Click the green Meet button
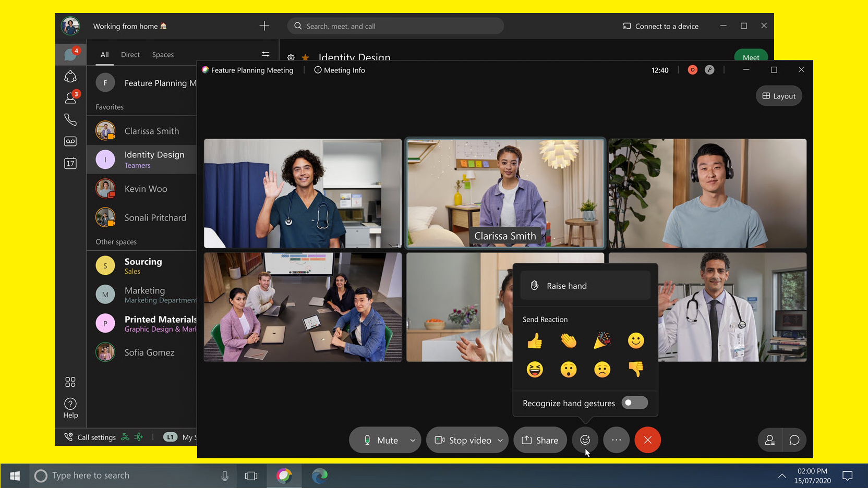This screenshot has height=488, width=868. pyautogui.click(x=751, y=57)
